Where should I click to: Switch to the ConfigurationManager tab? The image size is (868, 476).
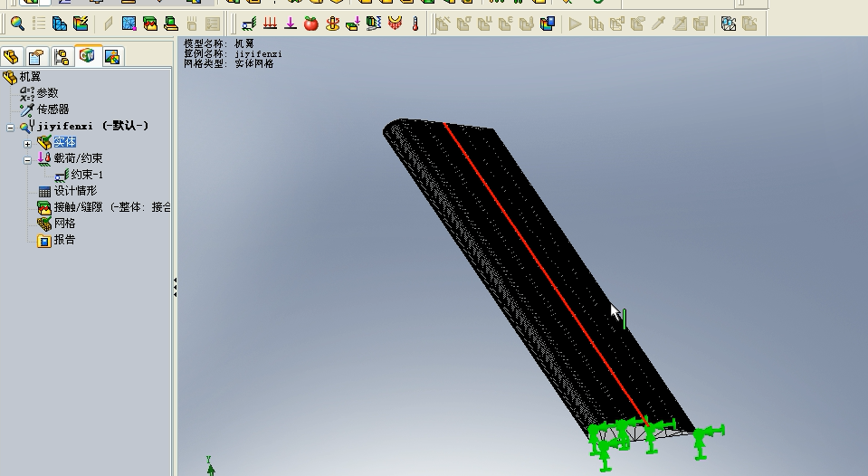pyautogui.click(x=62, y=56)
